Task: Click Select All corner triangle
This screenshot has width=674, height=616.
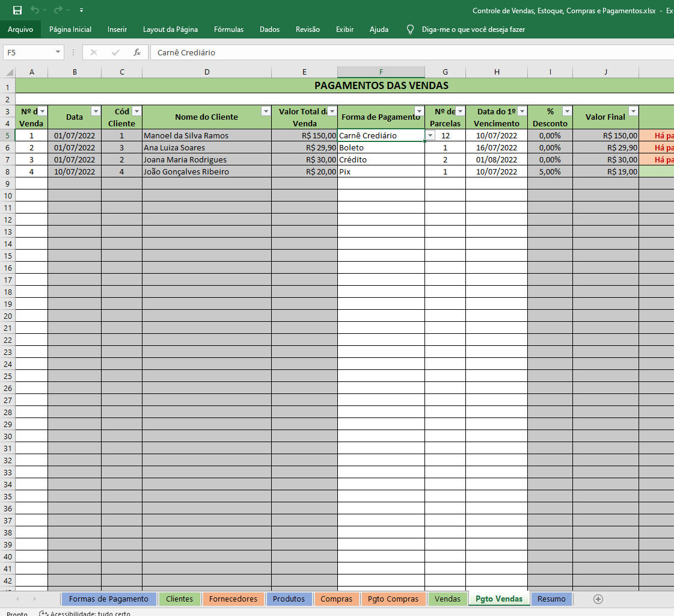Action: tap(8, 72)
